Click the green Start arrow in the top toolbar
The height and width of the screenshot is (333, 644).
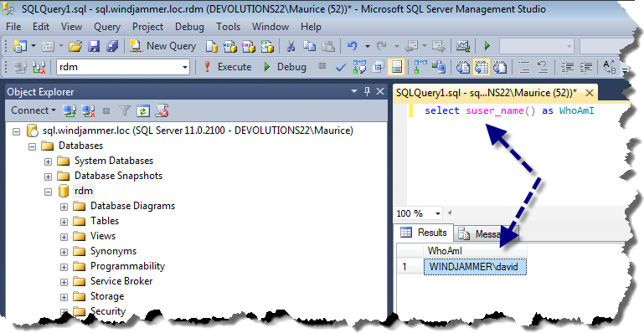click(487, 46)
